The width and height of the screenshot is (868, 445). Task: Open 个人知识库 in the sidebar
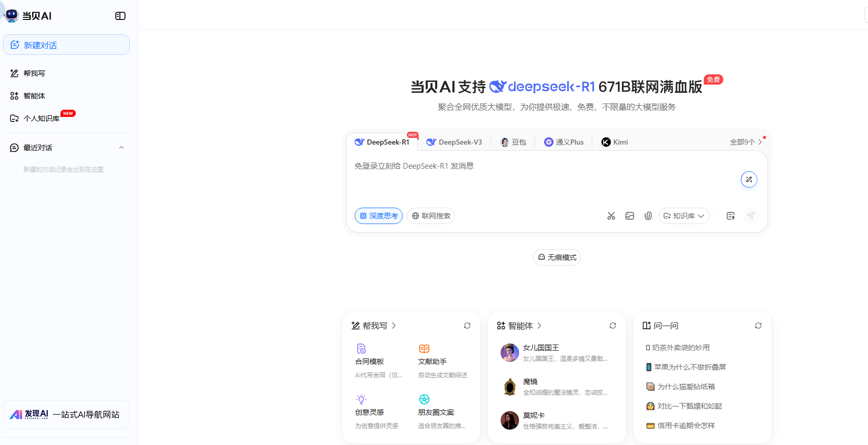pos(41,118)
